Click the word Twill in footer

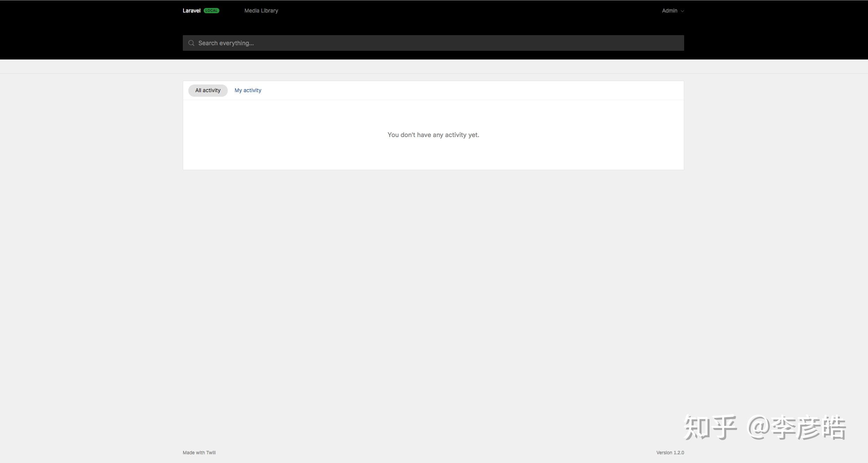(211, 453)
